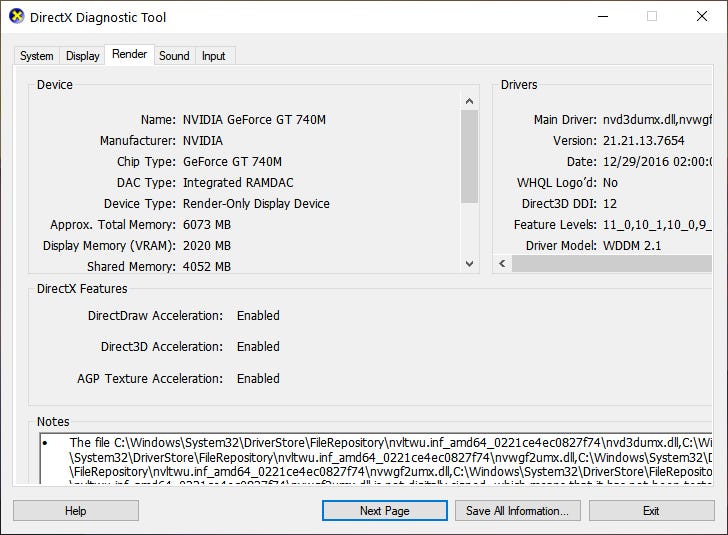
Task: Click Device list scroll down arrow
Action: (x=469, y=264)
